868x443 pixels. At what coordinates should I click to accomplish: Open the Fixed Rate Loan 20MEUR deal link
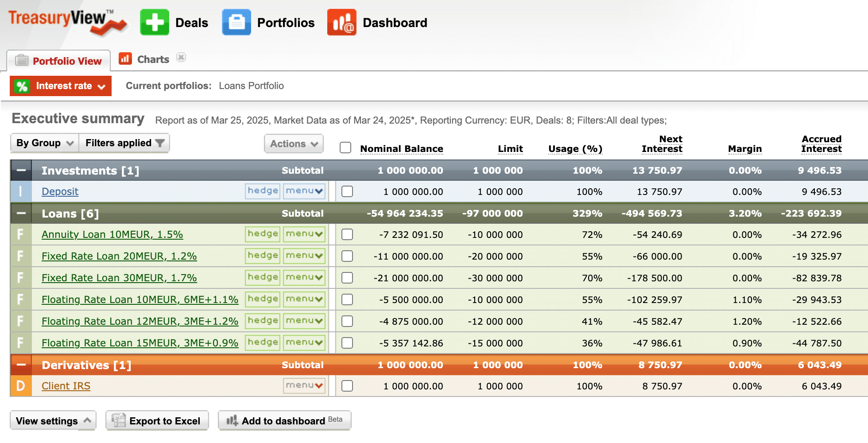(119, 256)
